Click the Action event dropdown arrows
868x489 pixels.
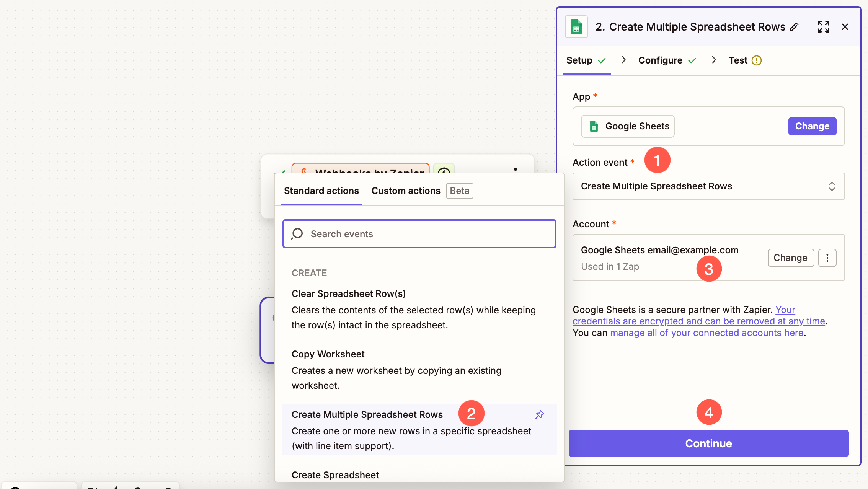832,186
